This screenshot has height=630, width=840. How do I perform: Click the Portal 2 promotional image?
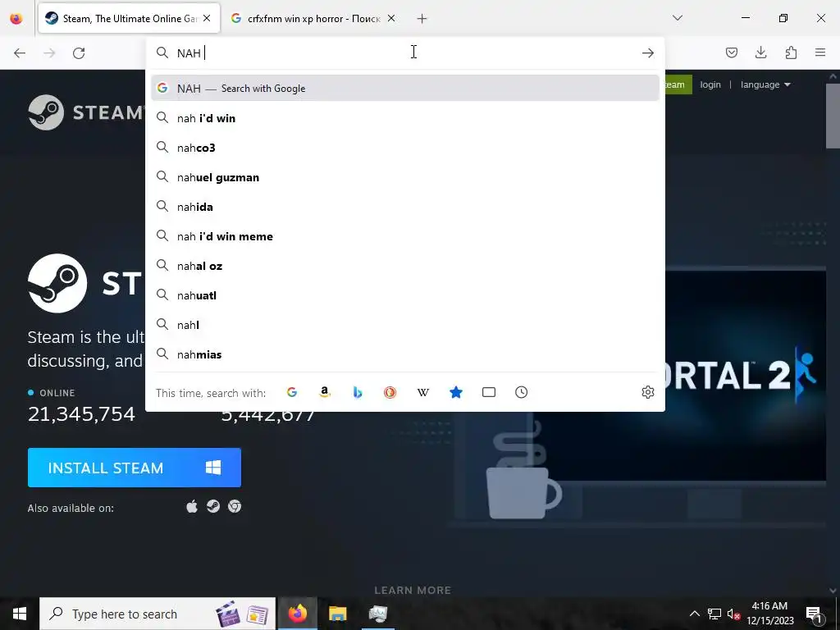pyautogui.click(x=745, y=375)
